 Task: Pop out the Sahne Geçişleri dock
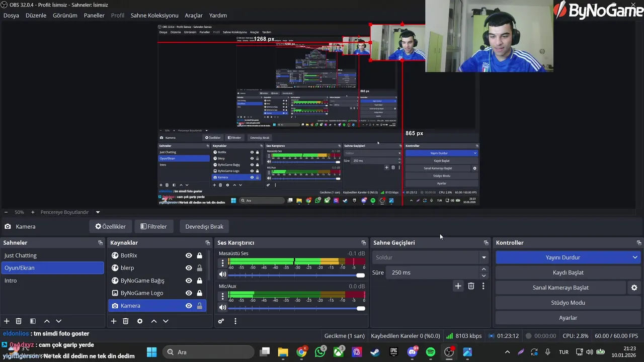[x=486, y=243]
